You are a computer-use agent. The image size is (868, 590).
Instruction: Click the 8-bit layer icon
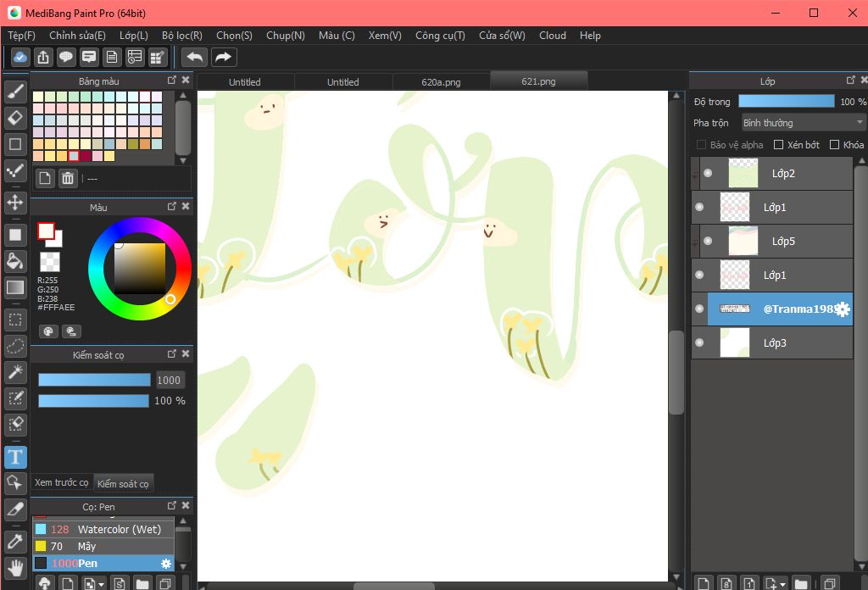point(726,583)
